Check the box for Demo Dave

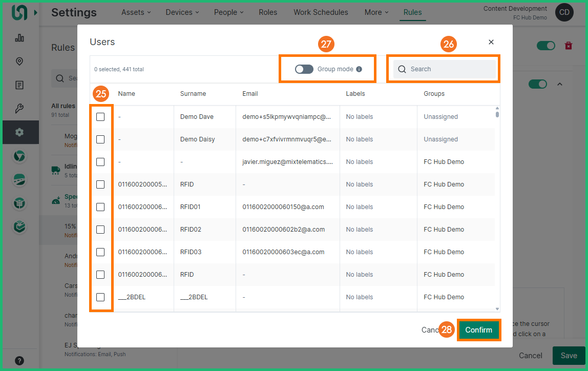100,117
